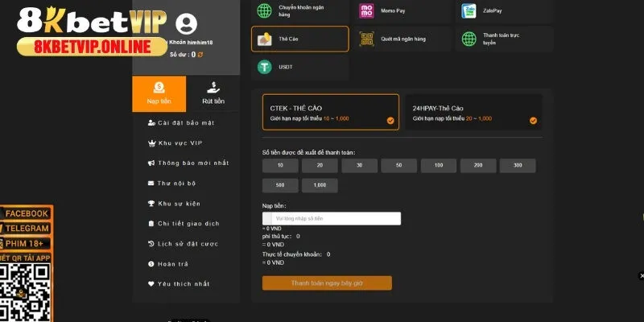Click the deposit amount input field
644x322 pixels.
336,218
